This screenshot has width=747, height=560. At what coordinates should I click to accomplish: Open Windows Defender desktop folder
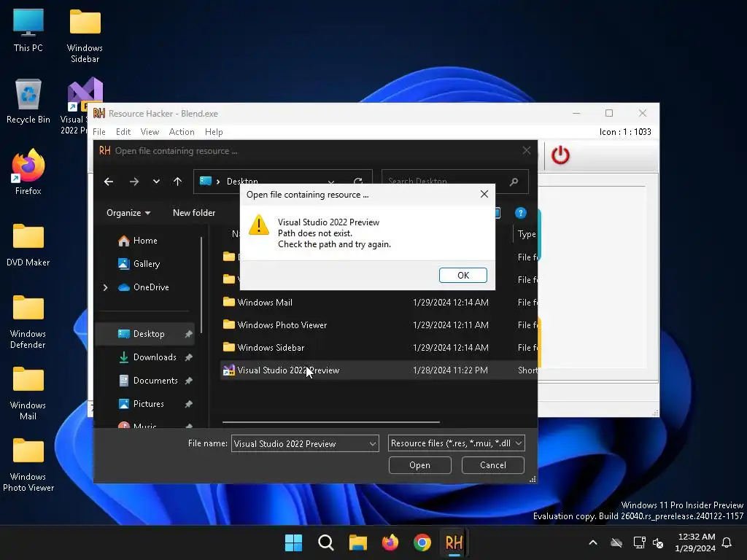click(28, 322)
